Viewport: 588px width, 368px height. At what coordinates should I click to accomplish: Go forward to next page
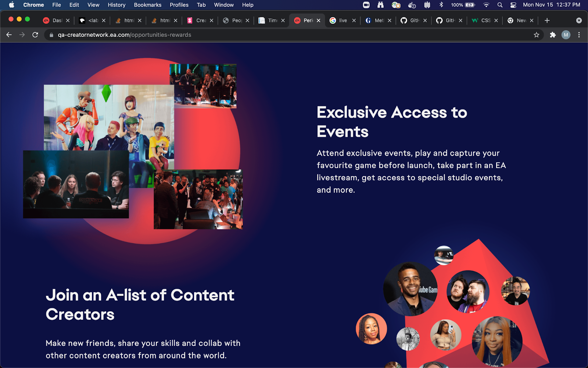22,35
